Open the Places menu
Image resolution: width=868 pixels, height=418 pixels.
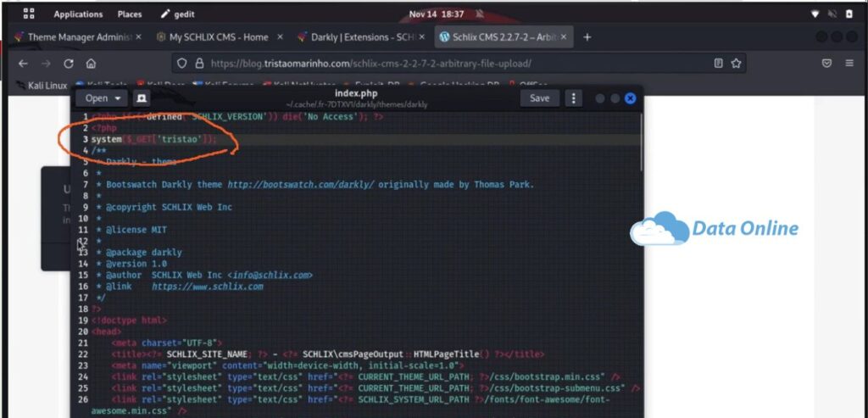[130, 14]
